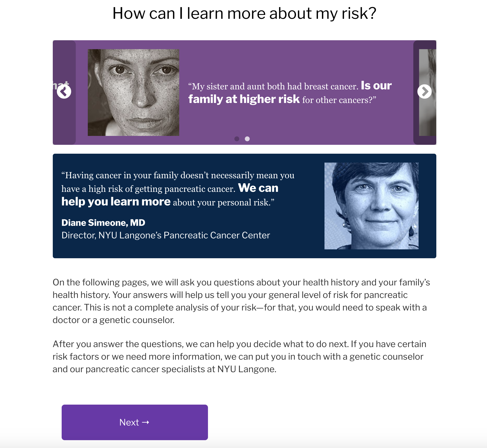This screenshot has height=448, width=487.
Task: Click Diane Simeone's portrait photo
Action: (x=371, y=206)
